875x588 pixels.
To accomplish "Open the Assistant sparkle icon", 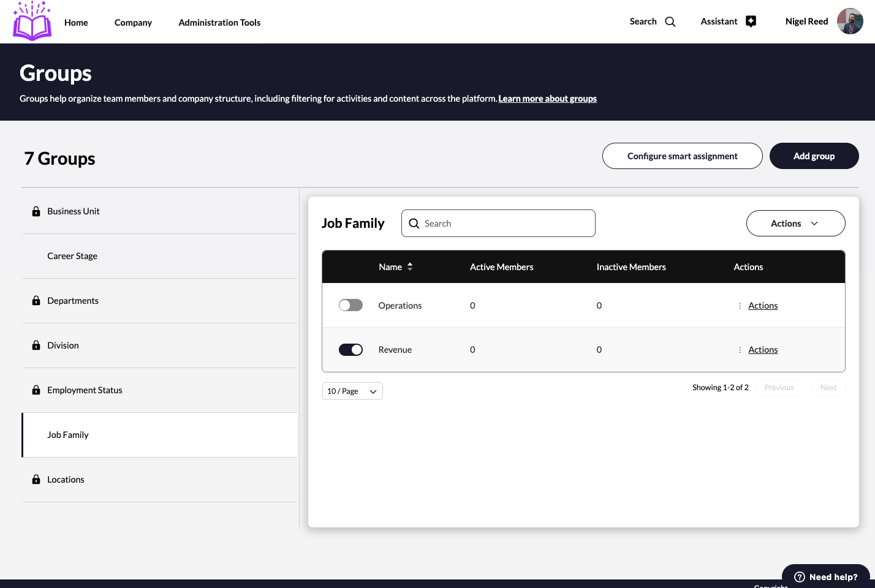I will point(751,21).
